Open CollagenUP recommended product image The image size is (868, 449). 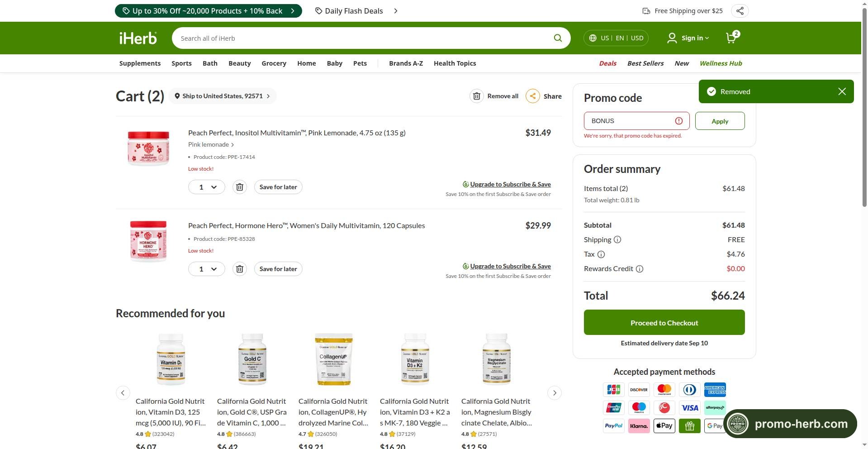(x=333, y=359)
